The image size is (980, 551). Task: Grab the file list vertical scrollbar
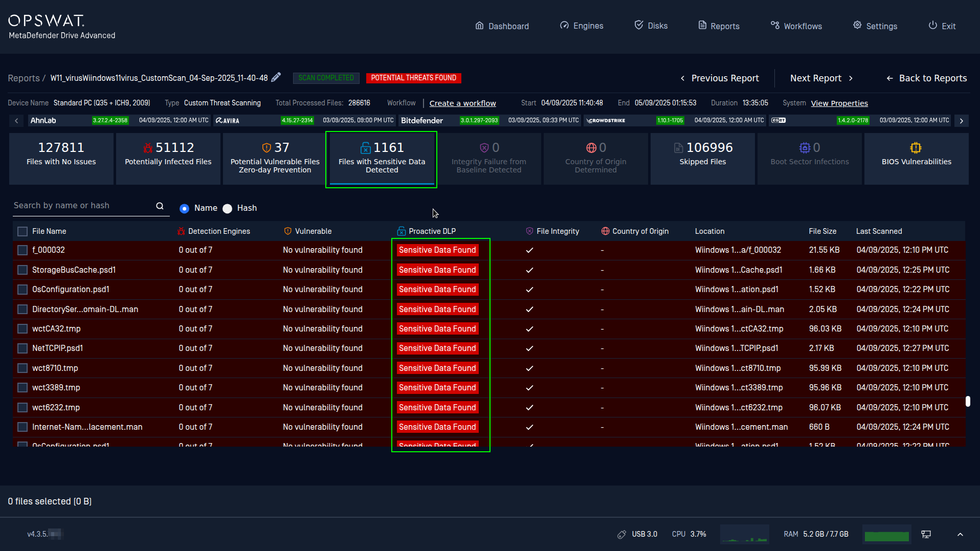point(968,401)
